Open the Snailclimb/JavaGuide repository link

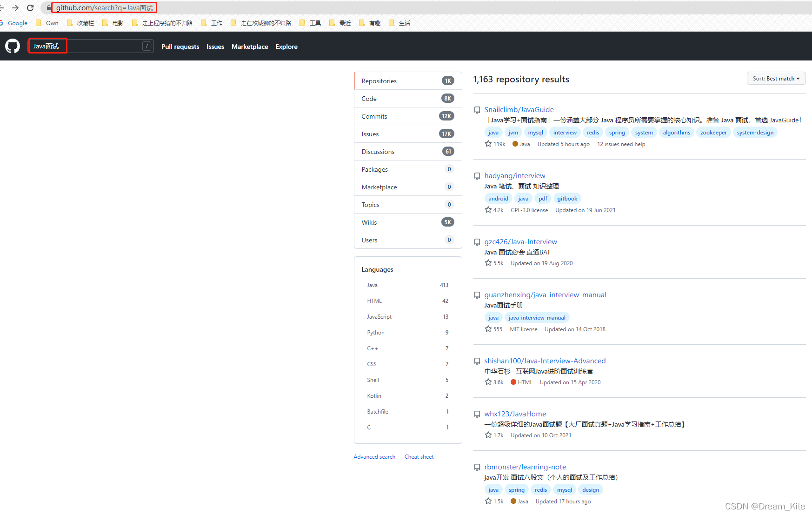519,110
